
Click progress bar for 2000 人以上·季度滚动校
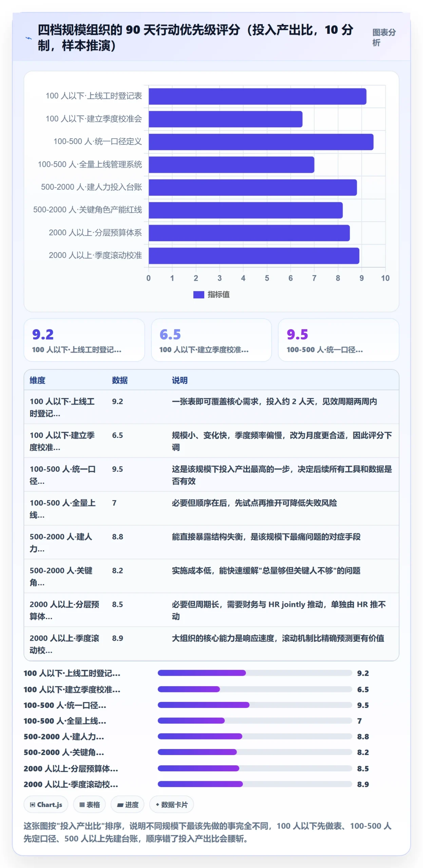(254, 784)
